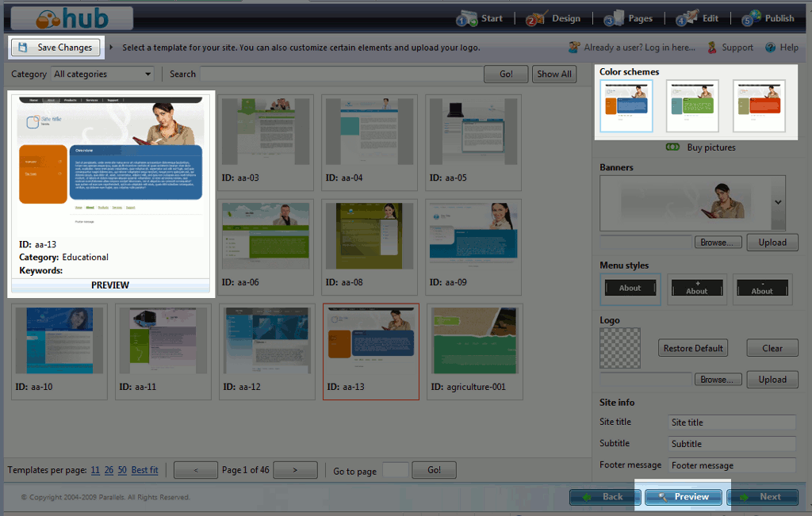Select the minus About menu style
The image size is (812, 516).
point(762,289)
